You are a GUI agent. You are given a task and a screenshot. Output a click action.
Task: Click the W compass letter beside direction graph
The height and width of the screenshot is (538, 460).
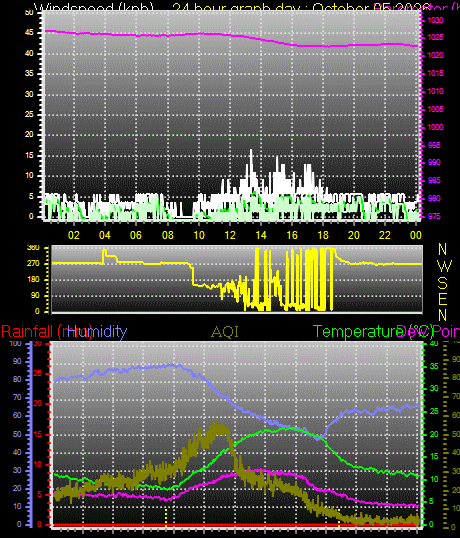point(445,266)
